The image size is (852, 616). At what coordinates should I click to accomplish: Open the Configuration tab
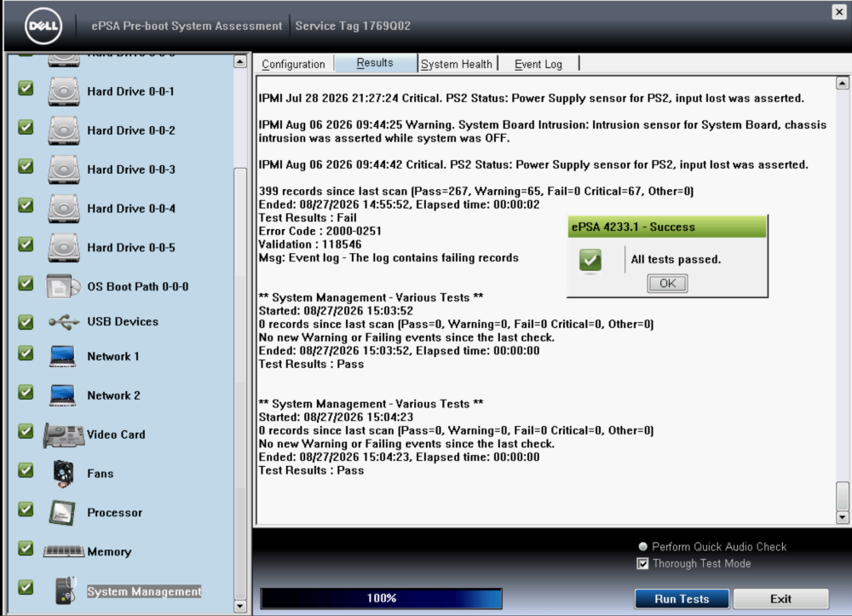click(x=293, y=64)
